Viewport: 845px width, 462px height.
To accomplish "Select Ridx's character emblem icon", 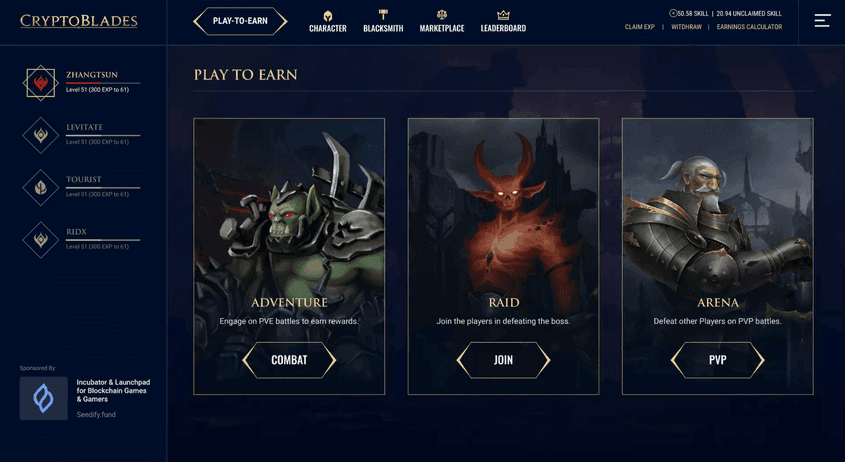I will pos(40,240).
